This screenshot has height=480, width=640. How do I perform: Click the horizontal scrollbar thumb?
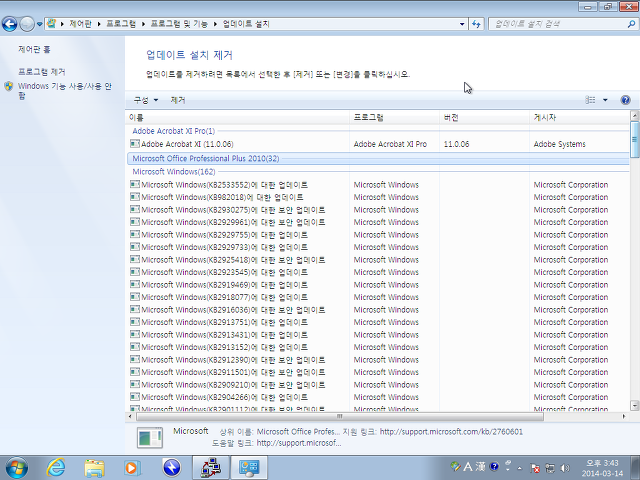pos(340,416)
